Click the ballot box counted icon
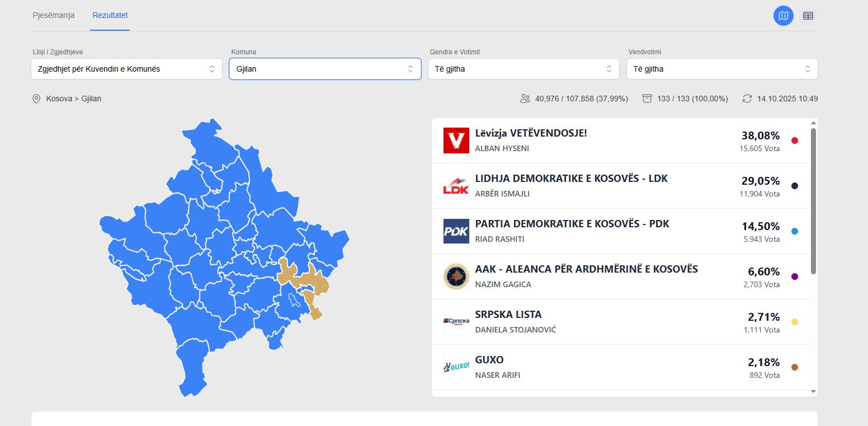 (x=647, y=99)
